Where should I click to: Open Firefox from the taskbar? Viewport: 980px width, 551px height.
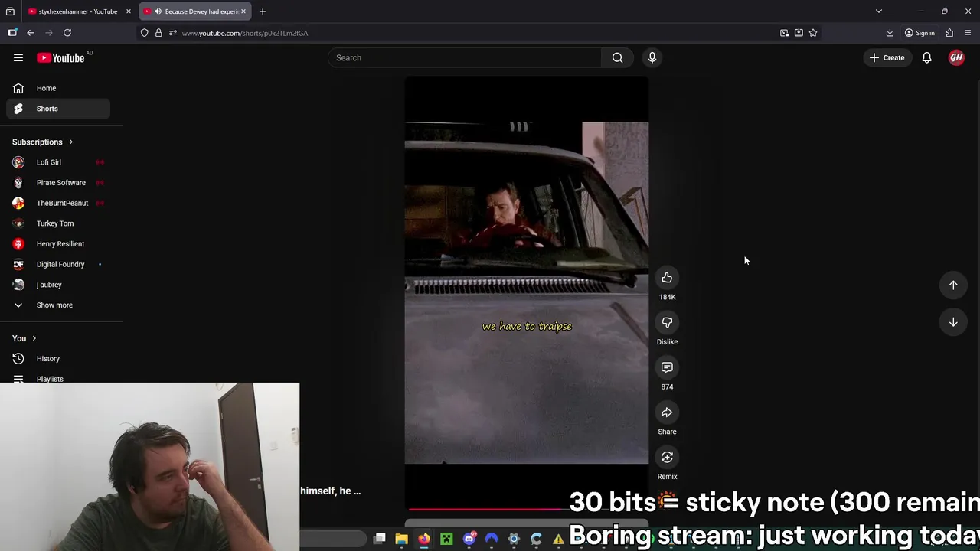tap(424, 539)
